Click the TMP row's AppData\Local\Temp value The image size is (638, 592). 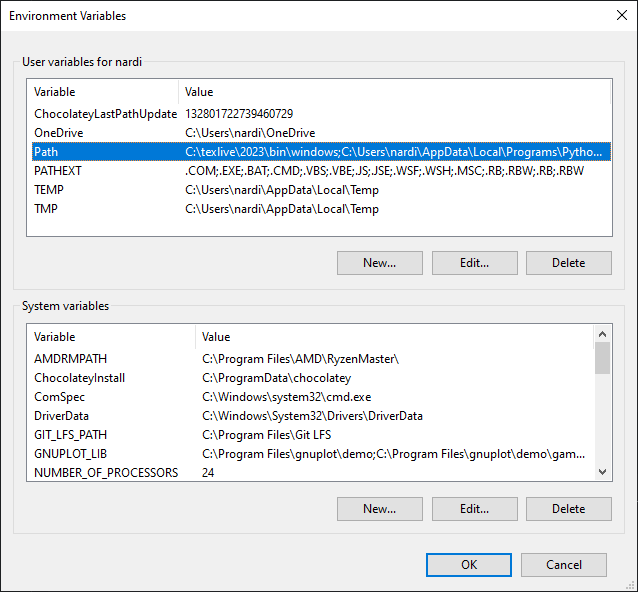(282, 209)
